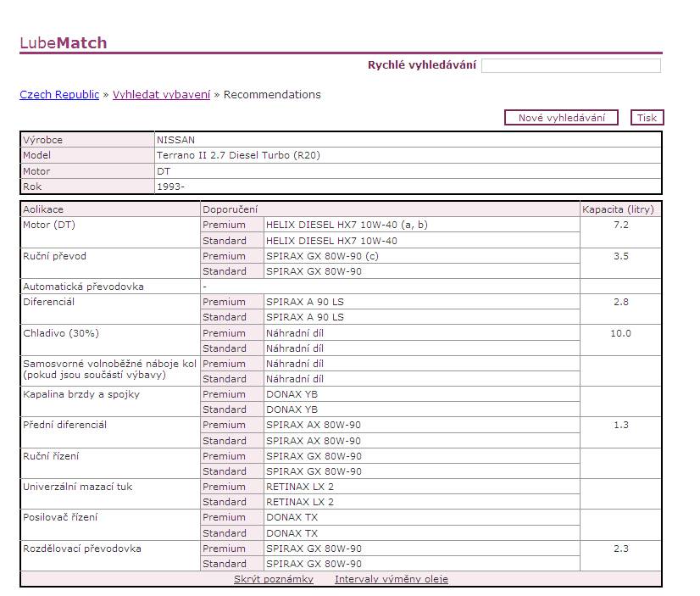Open the Czech Republic breadcrumb link
700x596 pixels.
(59, 95)
